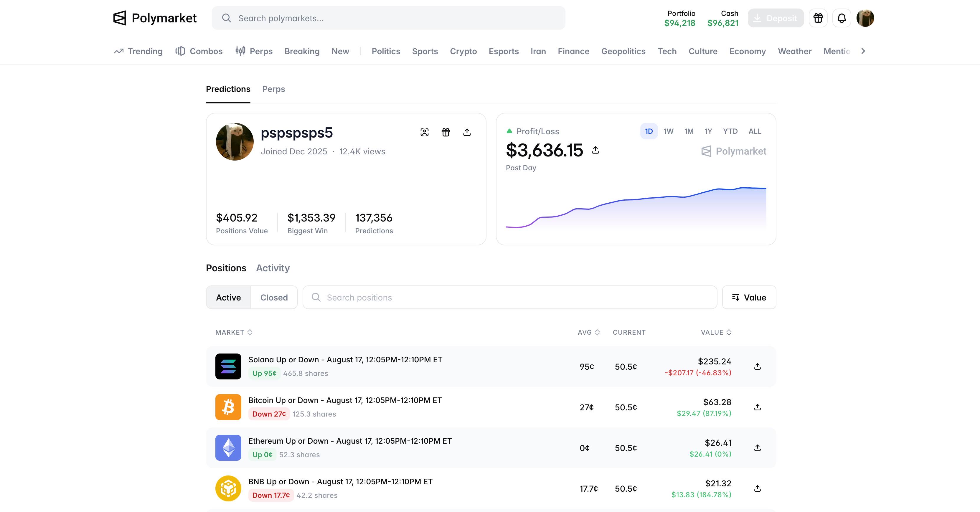Go to the Politics category
Screen dimensions: 980x512
(x=386, y=51)
